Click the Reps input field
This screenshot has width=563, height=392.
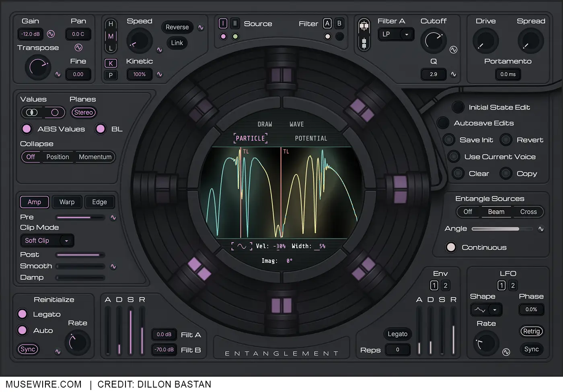pyautogui.click(x=398, y=349)
